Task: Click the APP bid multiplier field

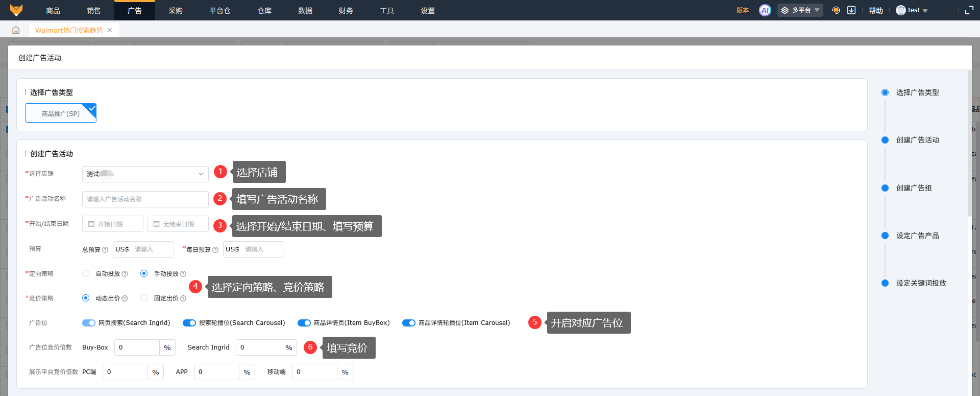Action: pos(217,372)
